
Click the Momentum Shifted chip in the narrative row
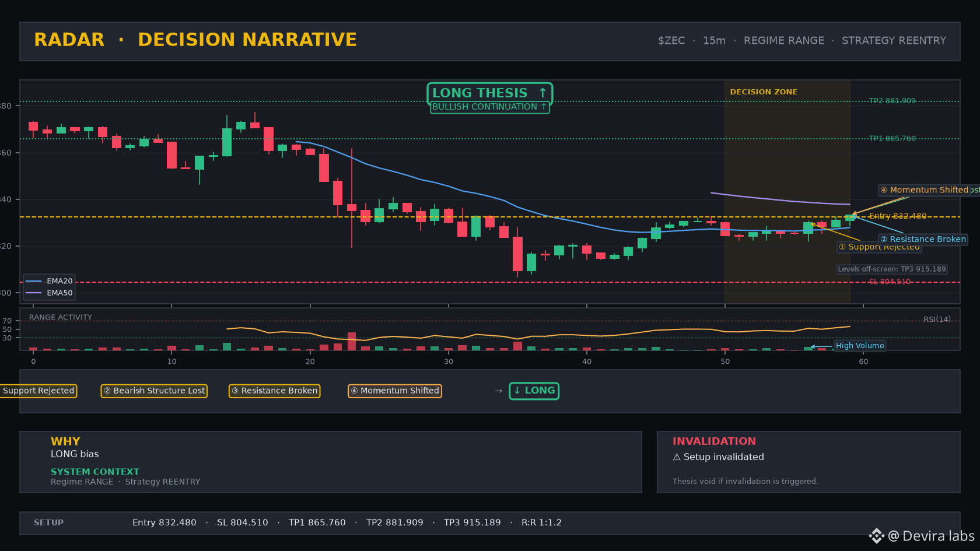coord(395,391)
